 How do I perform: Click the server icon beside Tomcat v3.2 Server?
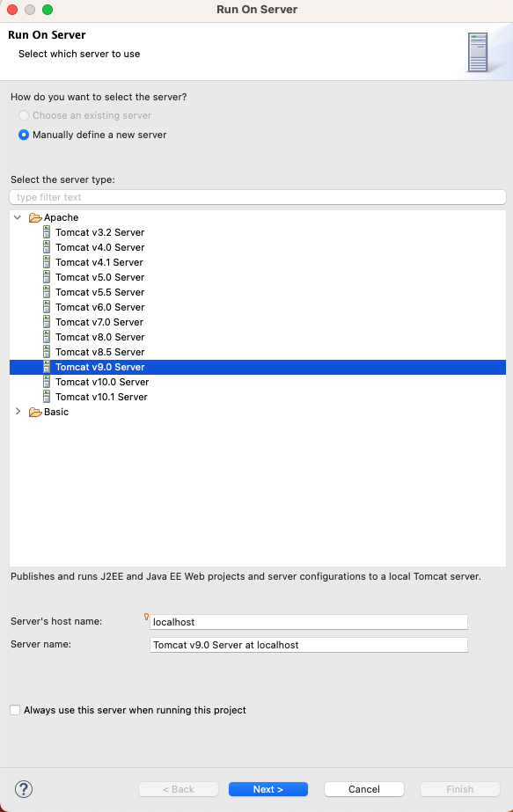click(x=47, y=232)
